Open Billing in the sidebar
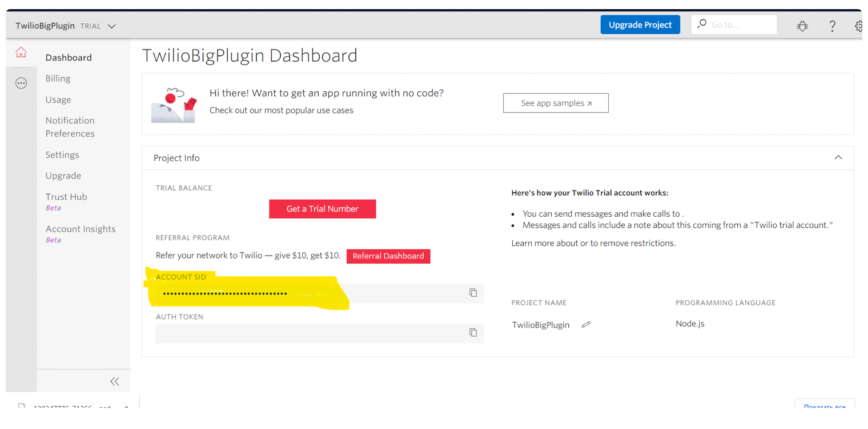This screenshot has width=868, height=429. (x=58, y=79)
